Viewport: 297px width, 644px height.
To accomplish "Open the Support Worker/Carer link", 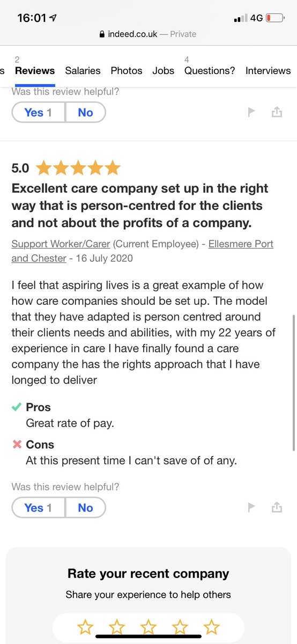I will (61, 244).
